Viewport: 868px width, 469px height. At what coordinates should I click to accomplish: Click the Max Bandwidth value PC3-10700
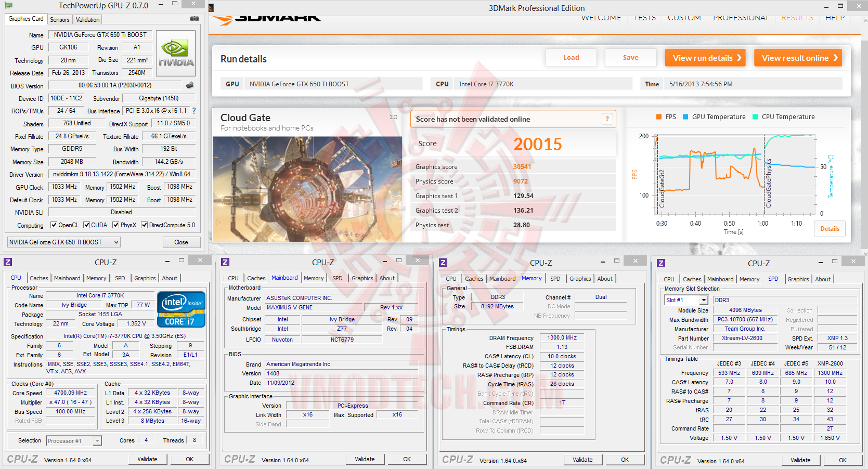(x=745, y=320)
